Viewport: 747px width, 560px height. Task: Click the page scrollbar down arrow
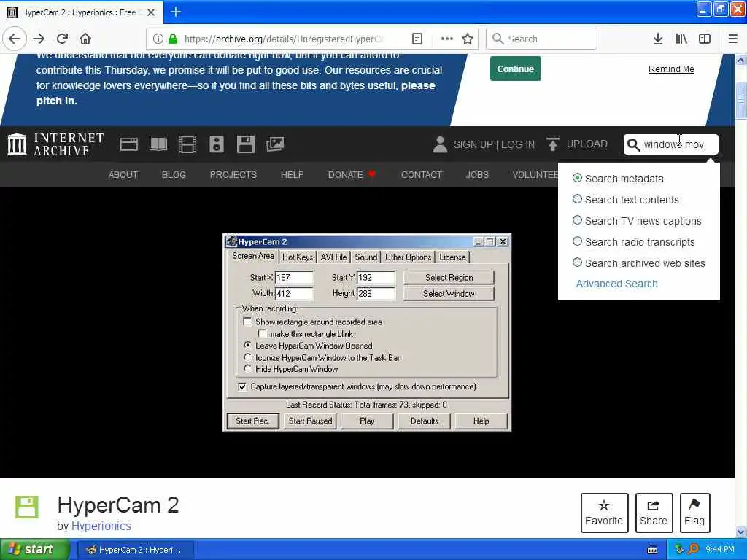741,532
